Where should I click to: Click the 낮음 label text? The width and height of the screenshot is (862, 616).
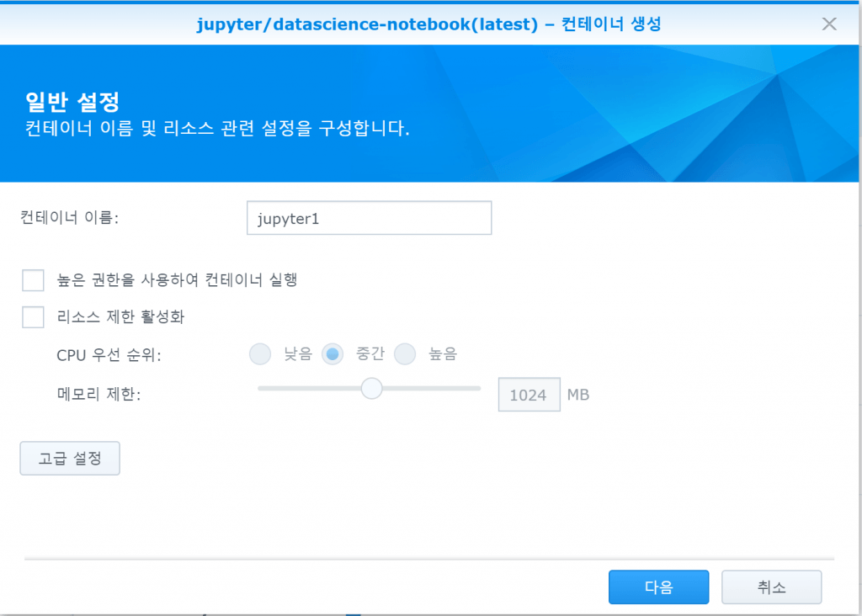point(298,354)
